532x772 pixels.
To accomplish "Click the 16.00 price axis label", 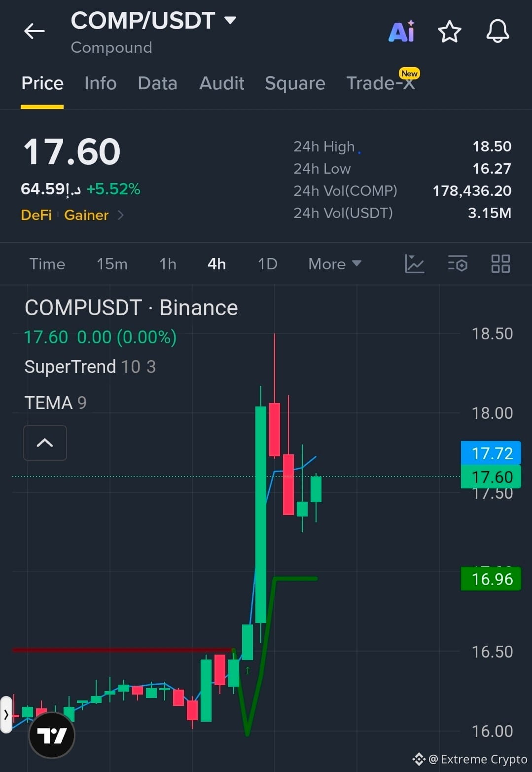I will [492, 731].
